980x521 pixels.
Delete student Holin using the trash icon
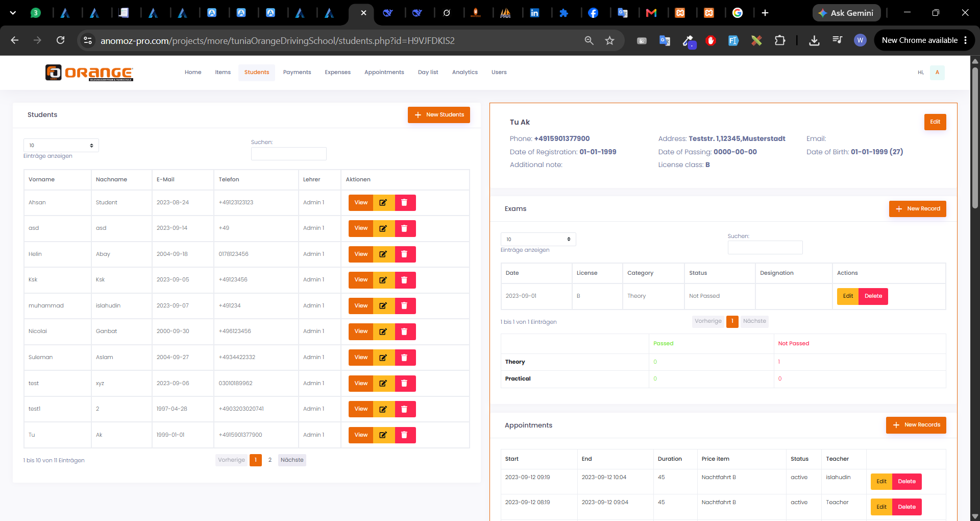click(x=405, y=254)
